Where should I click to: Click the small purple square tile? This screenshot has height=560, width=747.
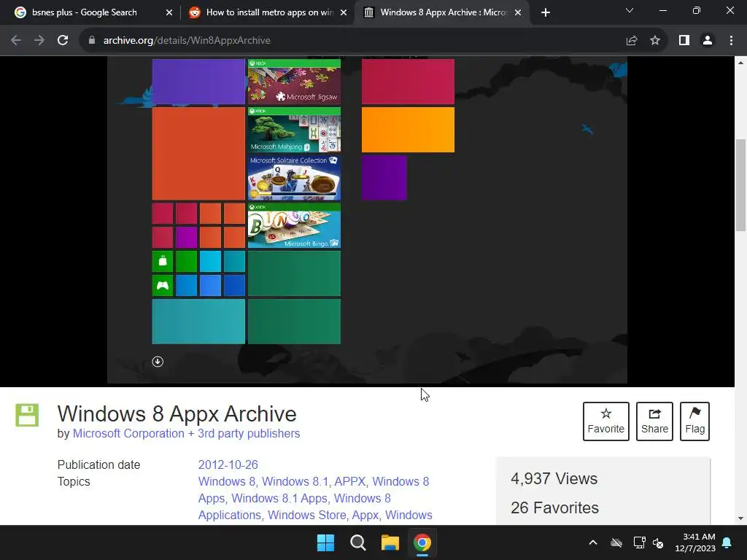[384, 178]
